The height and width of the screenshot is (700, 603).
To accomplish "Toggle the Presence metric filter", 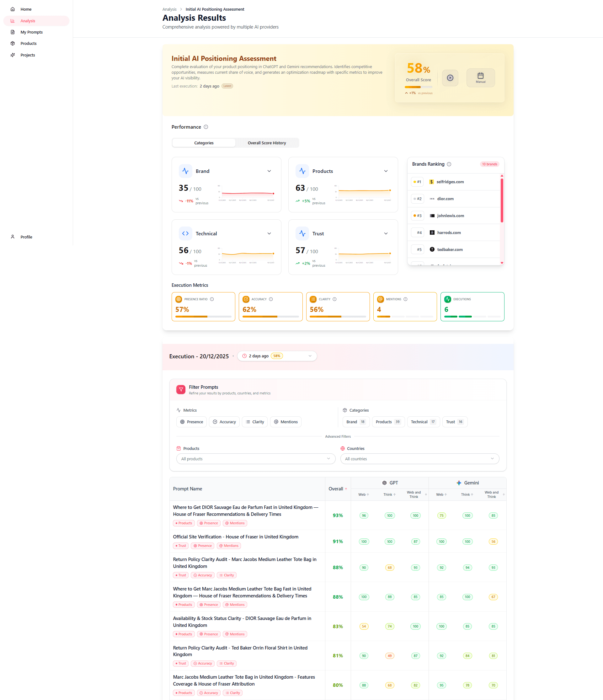I will coord(192,422).
